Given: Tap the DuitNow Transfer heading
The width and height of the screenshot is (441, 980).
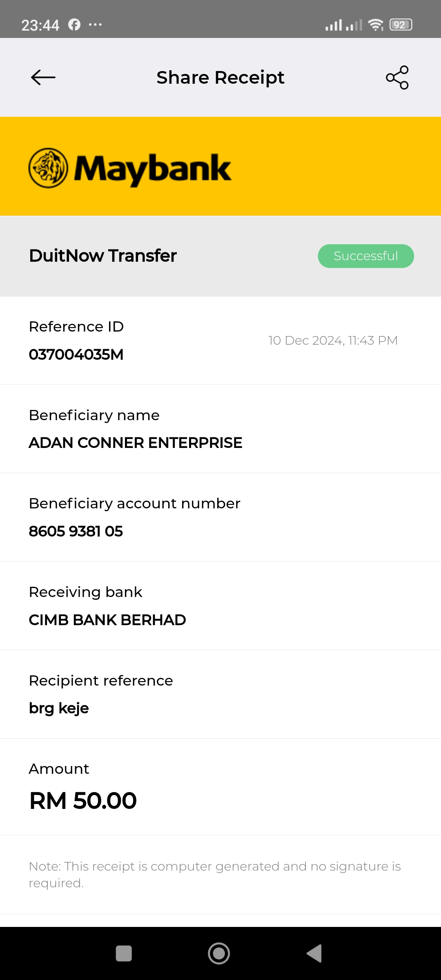Looking at the screenshot, I should tap(103, 256).
